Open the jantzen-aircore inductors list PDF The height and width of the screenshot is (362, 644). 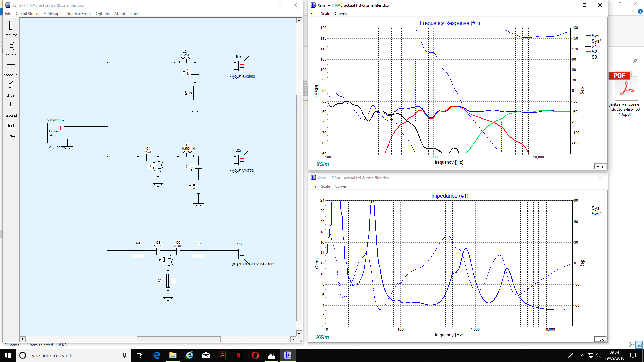pyautogui.click(x=624, y=94)
